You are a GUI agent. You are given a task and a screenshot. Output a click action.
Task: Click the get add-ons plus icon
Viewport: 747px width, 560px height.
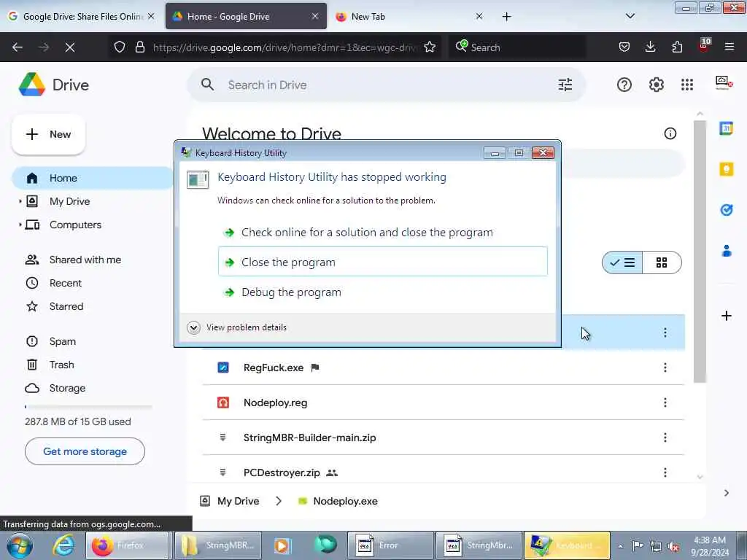(x=726, y=316)
